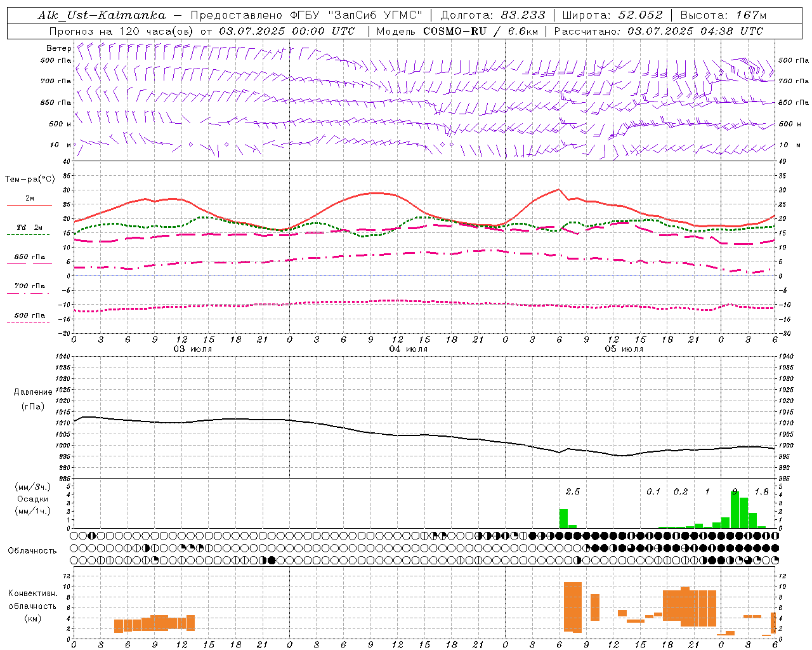
Task: Click the (мм/1ч.) precipitation unit label
Action: [x=33, y=511]
